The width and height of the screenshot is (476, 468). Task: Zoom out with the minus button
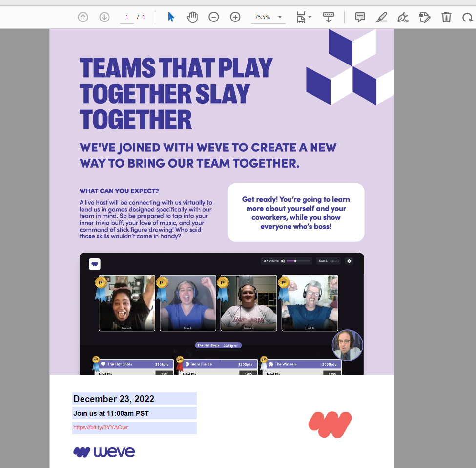tap(214, 17)
